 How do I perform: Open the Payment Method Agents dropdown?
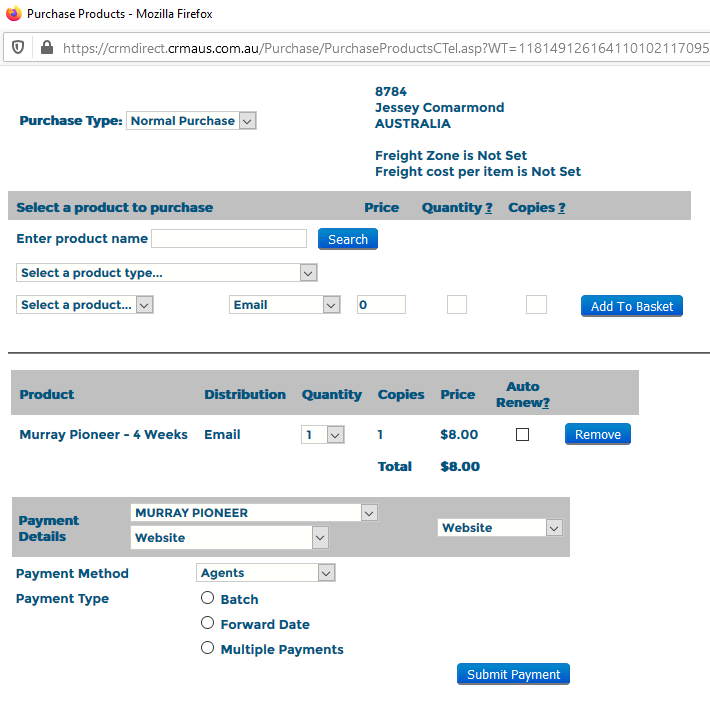[266, 573]
